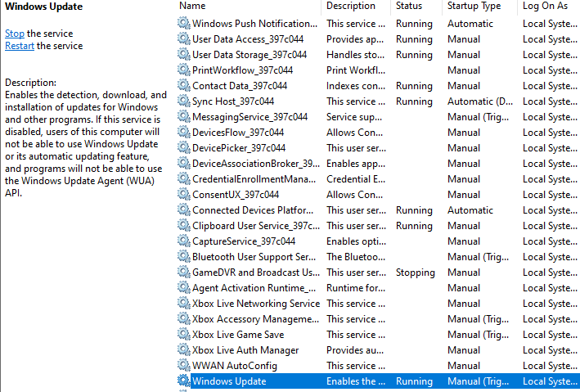
Task: Click gear icon beside Clipboard User Service
Action: coord(183,225)
